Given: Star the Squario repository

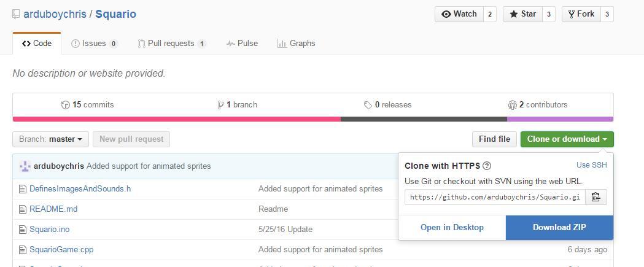Looking at the screenshot, I should [x=523, y=14].
